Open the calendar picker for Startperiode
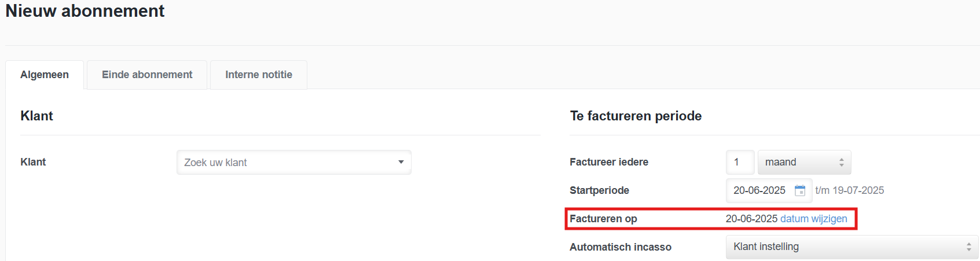The image size is (980, 261). [x=800, y=190]
